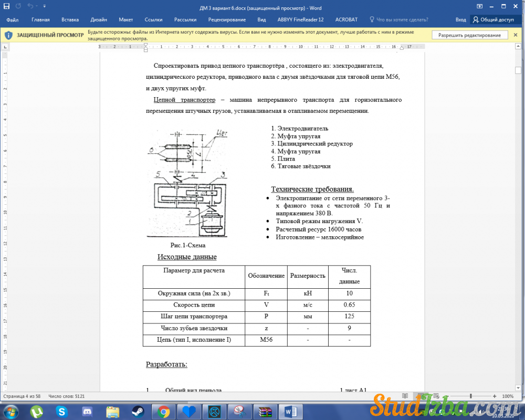
Task: Open the Файл menu tab
Action: [13, 19]
